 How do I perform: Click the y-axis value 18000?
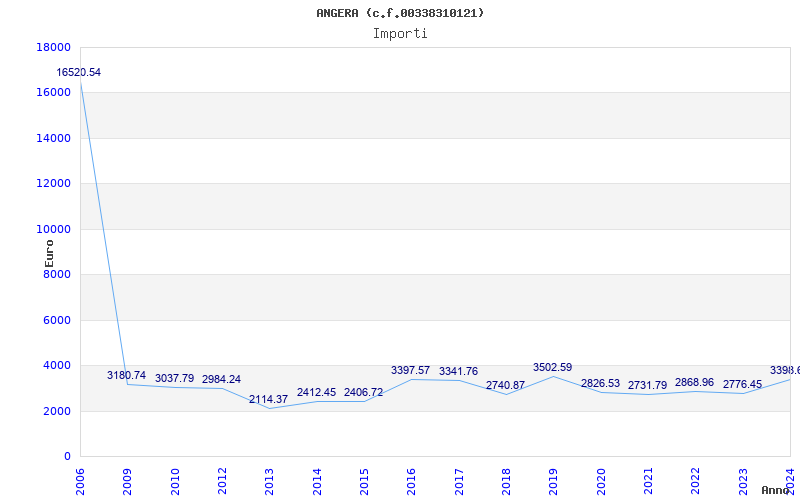[54, 47]
